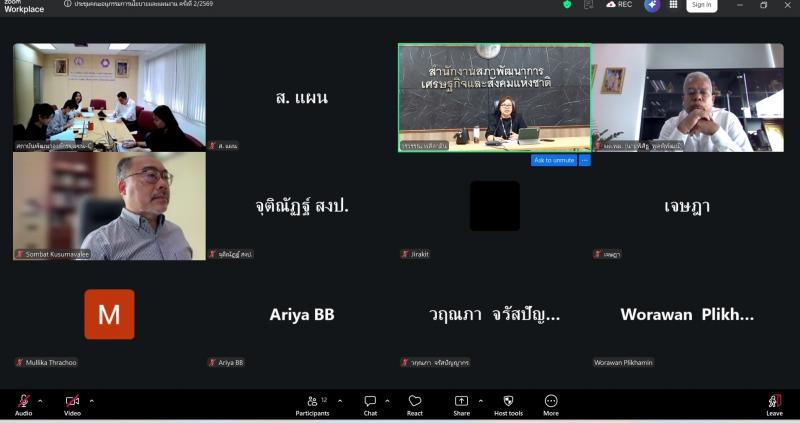Click Zoom Workplace logo
Screen dimensions: 800x423
[x=23, y=6]
